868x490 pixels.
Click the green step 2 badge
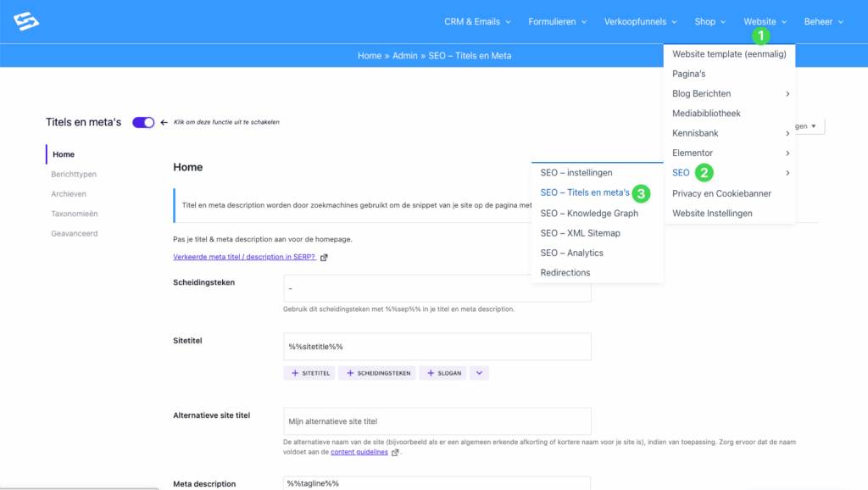[x=704, y=173]
